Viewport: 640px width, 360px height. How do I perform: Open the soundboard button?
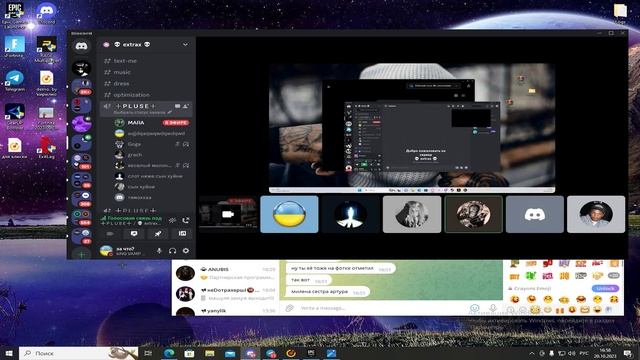(182, 234)
